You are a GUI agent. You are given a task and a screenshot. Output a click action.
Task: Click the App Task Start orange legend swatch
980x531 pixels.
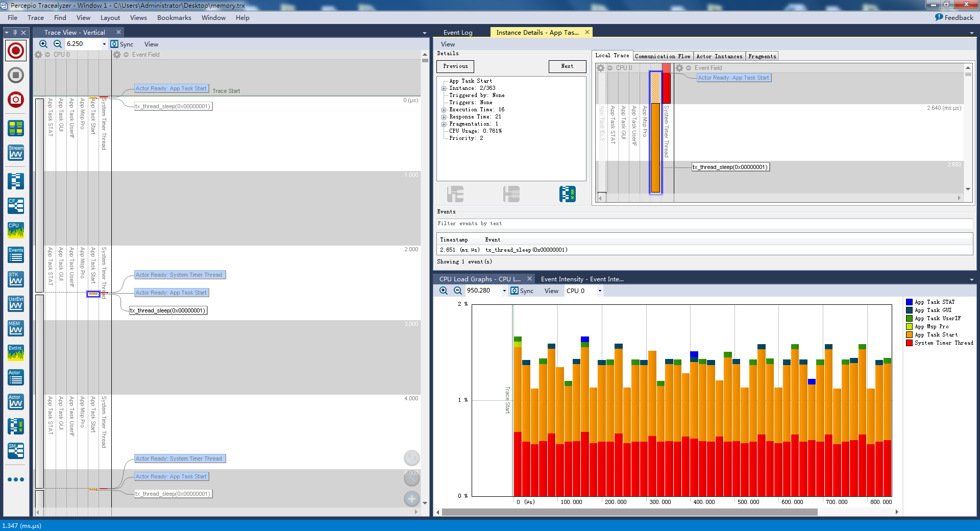point(909,335)
